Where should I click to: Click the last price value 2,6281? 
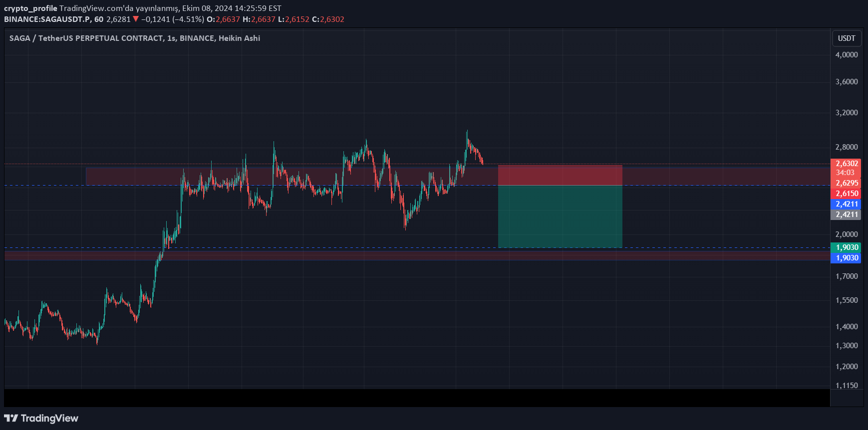point(118,19)
